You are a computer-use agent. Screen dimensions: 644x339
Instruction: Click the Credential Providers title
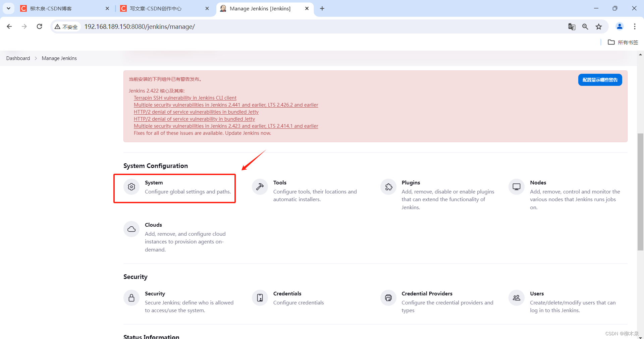pos(427,294)
